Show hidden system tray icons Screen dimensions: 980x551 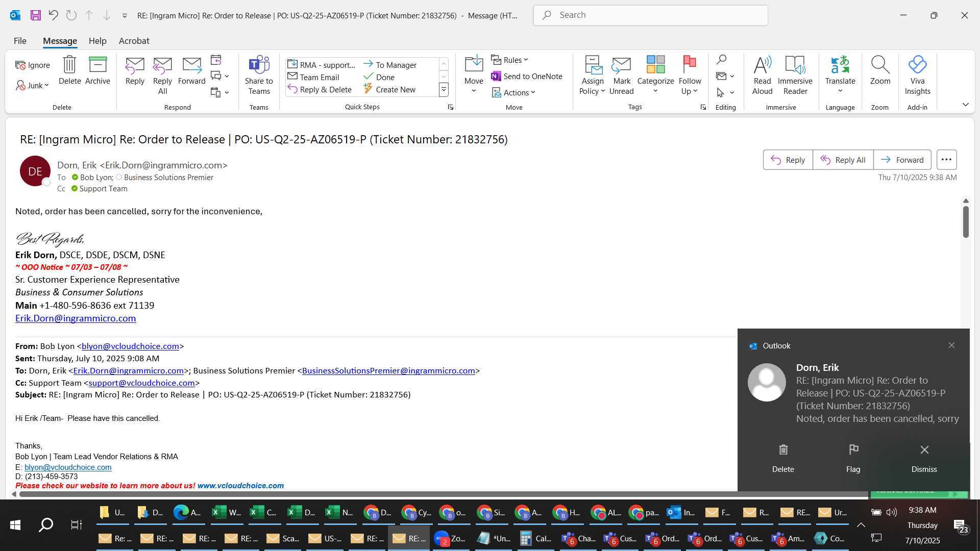click(x=861, y=525)
